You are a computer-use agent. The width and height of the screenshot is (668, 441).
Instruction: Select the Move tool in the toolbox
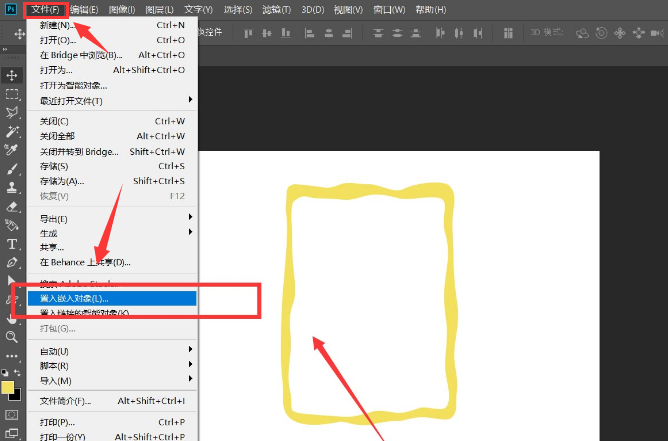[x=12, y=75]
